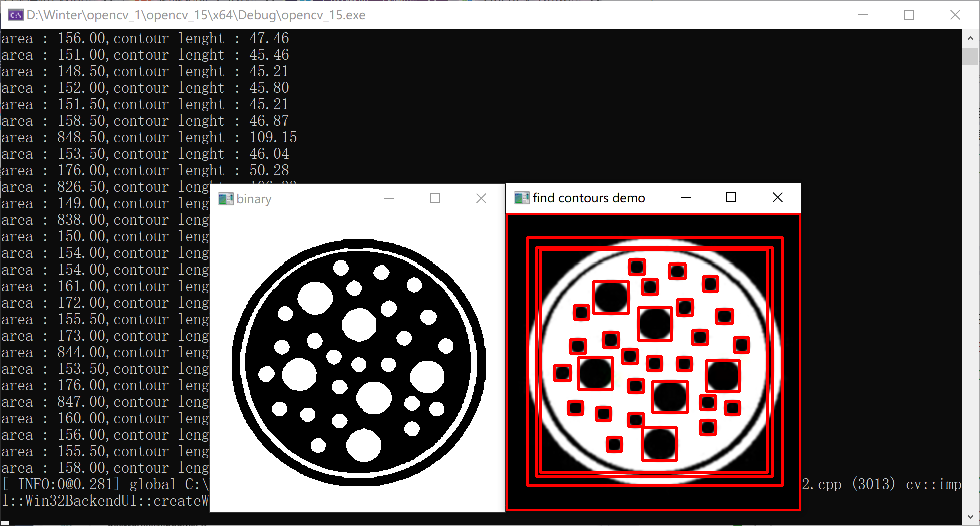Close the binary image window
The height and width of the screenshot is (526, 980).
tap(481, 199)
